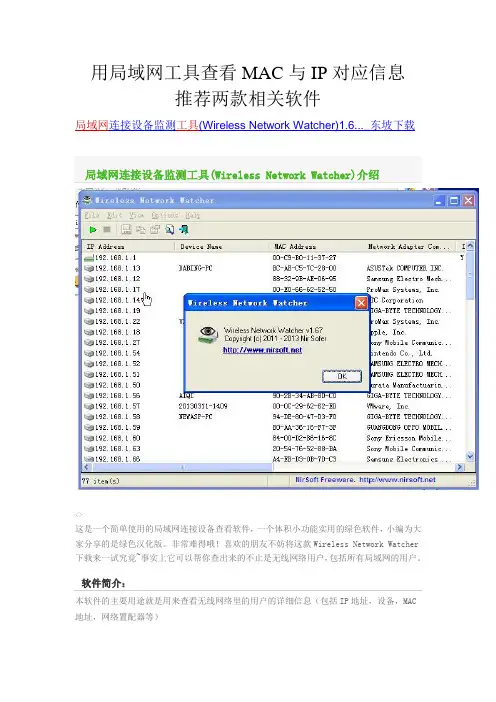Select the DABING-PC device name

[x=195, y=268]
